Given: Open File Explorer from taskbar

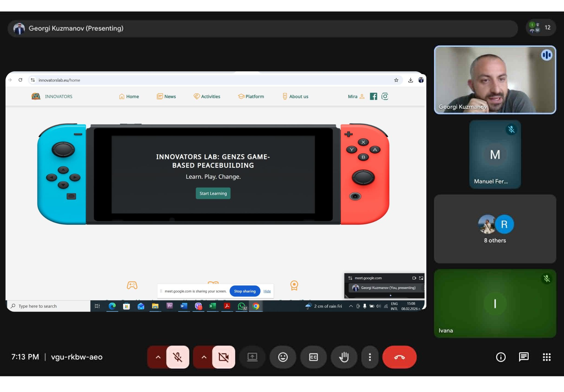Looking at the screenshot, I should [x=155, y=306].
